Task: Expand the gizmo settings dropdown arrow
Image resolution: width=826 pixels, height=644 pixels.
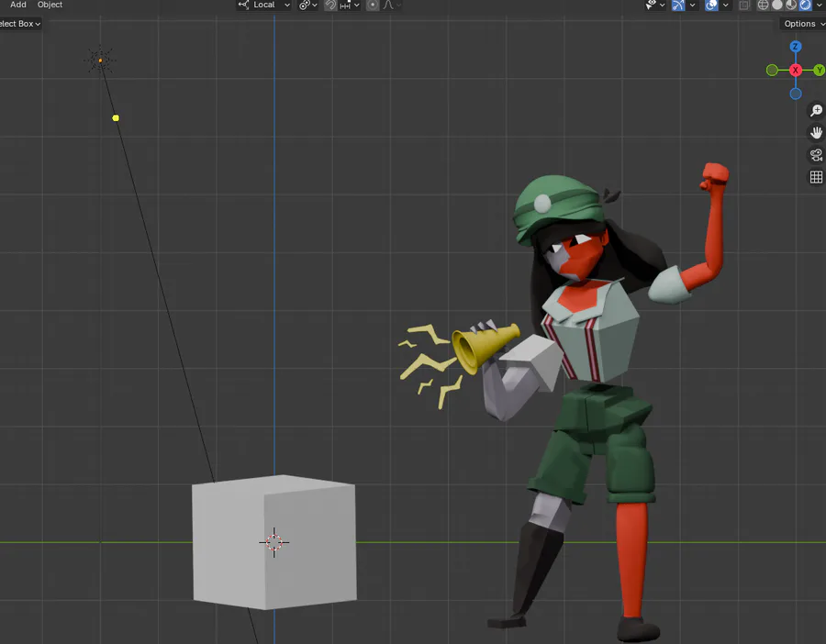Action: [x=692, y=6]
